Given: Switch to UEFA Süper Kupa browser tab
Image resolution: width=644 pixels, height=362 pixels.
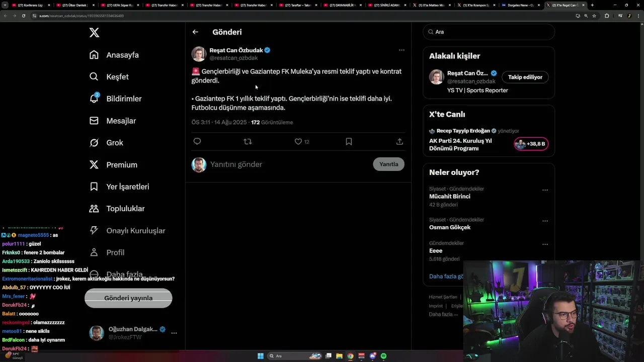Looking at the screenshot, I should [119, 5].
